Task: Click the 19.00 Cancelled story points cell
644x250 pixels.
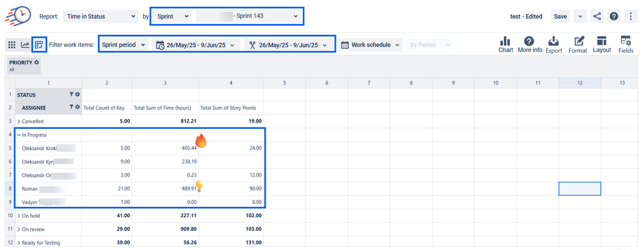Action: tap(231, 121)
